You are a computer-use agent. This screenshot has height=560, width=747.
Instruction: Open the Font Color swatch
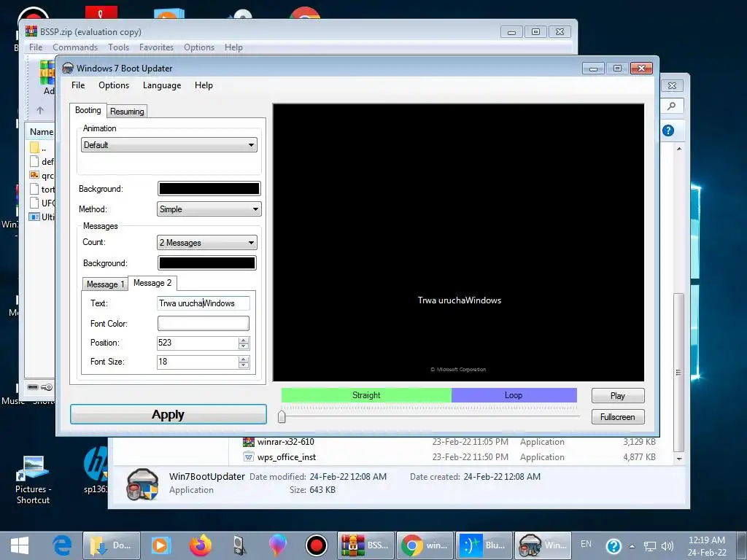[x=204, y=323]
